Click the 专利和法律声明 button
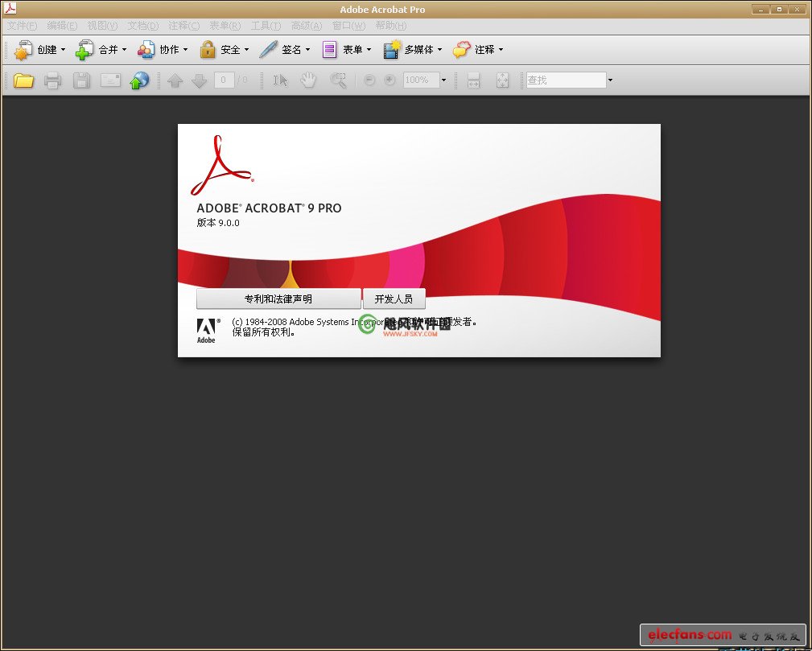 point(278,299)
